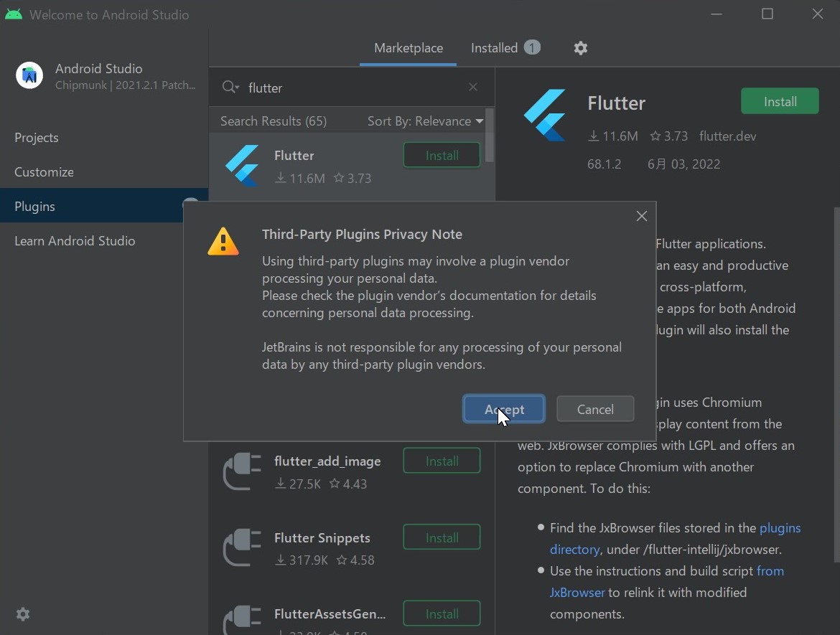
Task: Open settings via the gear icon at bottom left
Action: (23, 614)
